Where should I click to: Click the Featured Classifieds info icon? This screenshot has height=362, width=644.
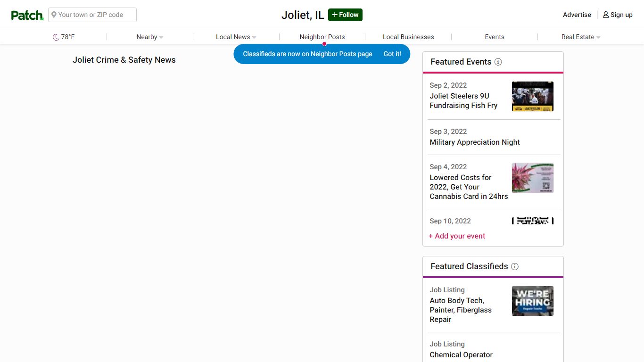(515, 266)
